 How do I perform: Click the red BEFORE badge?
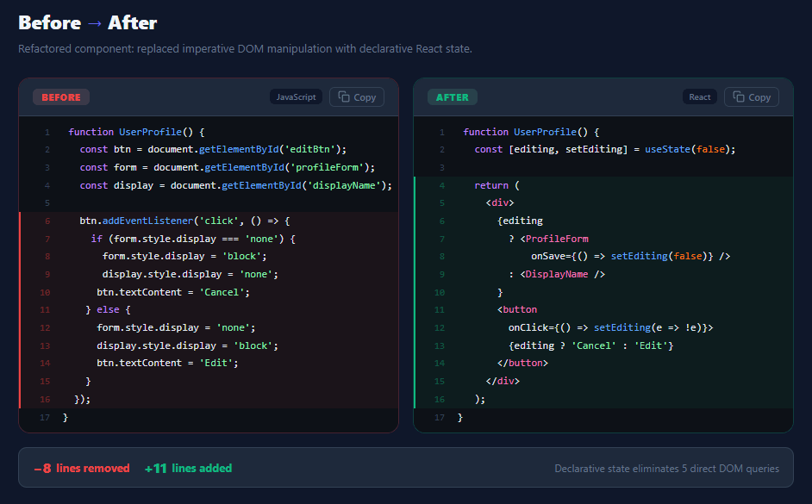click(61, 97)
